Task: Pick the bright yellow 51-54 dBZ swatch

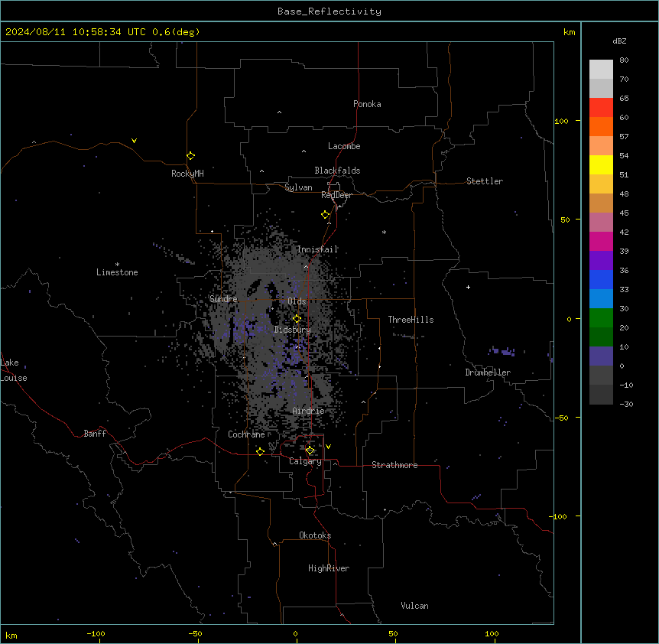Action: pos(601,164)
